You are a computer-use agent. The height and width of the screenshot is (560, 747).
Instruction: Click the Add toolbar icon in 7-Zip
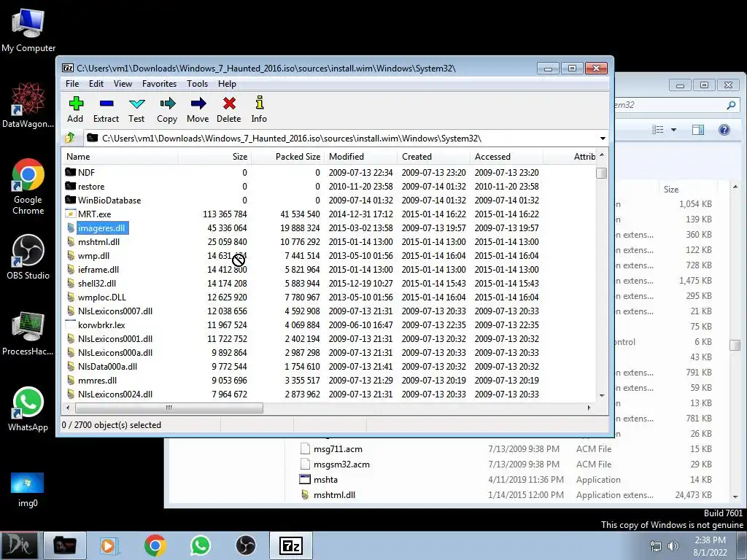(75, 104)
